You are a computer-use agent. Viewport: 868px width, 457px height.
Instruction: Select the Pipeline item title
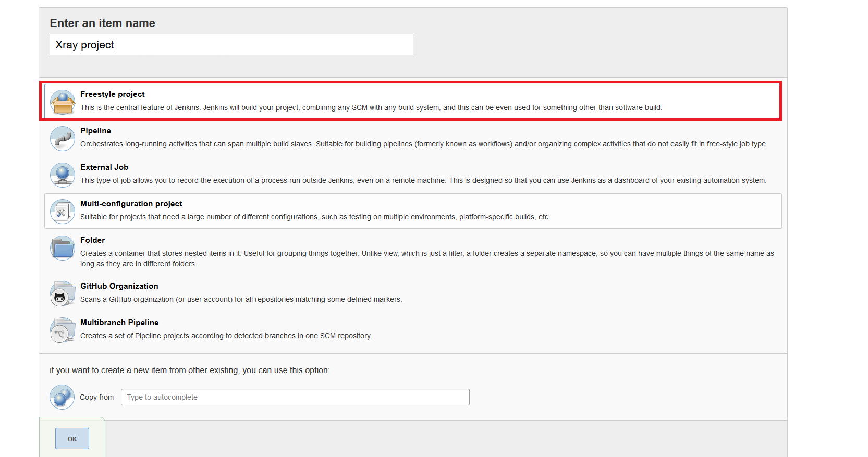click(x=95, y=131)
